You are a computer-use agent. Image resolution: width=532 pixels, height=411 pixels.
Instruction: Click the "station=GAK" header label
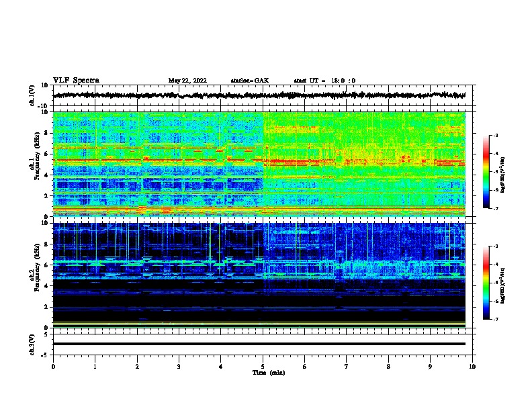click(x=250, y=81)
